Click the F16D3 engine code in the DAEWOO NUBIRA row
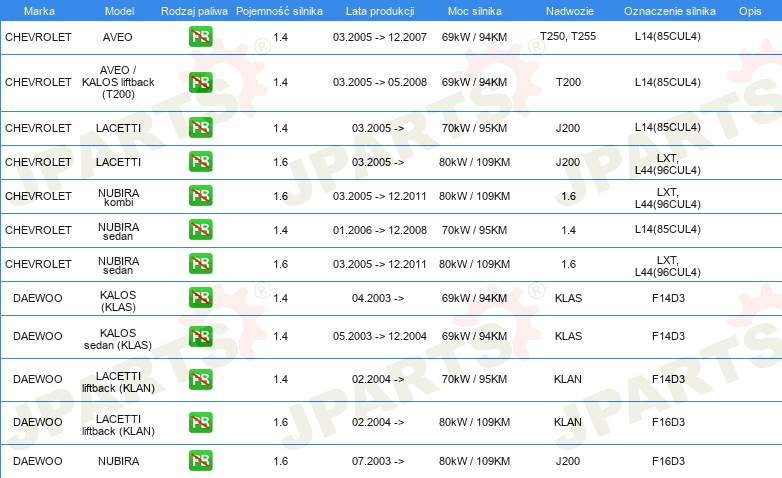This screenshot has height=478, width=782. [668, 461]
